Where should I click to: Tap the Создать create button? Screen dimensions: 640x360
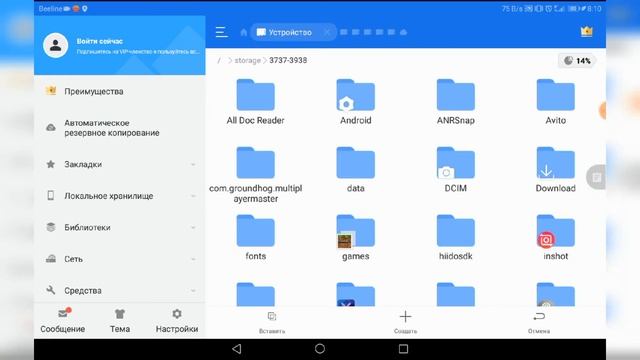click(x=405, y=322)
